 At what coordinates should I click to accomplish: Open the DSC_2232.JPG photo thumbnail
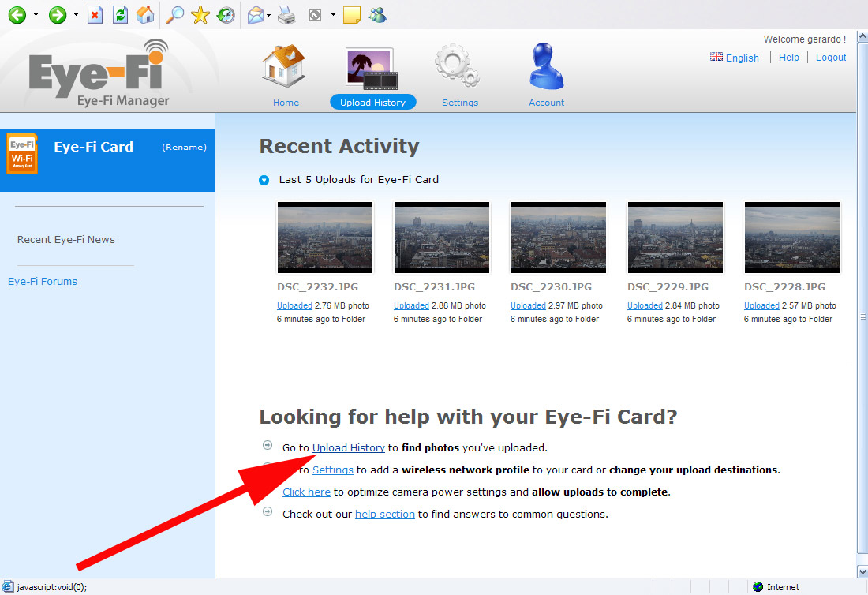[x=325, y=238]
